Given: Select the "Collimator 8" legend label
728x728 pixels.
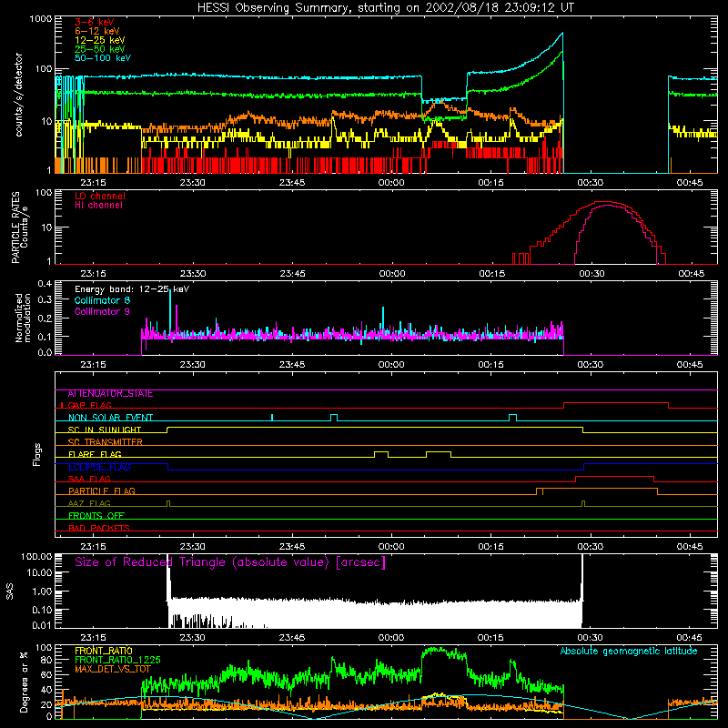Looking at the screenshot, I should click(102, 300).
